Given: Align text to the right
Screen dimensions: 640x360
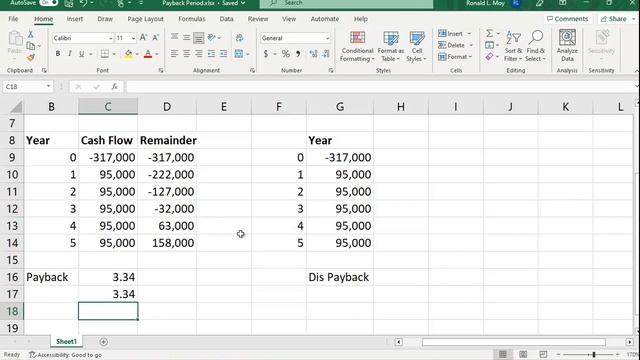Looking at the screenshot, I should pyautogui.click(x=199, y=54).
